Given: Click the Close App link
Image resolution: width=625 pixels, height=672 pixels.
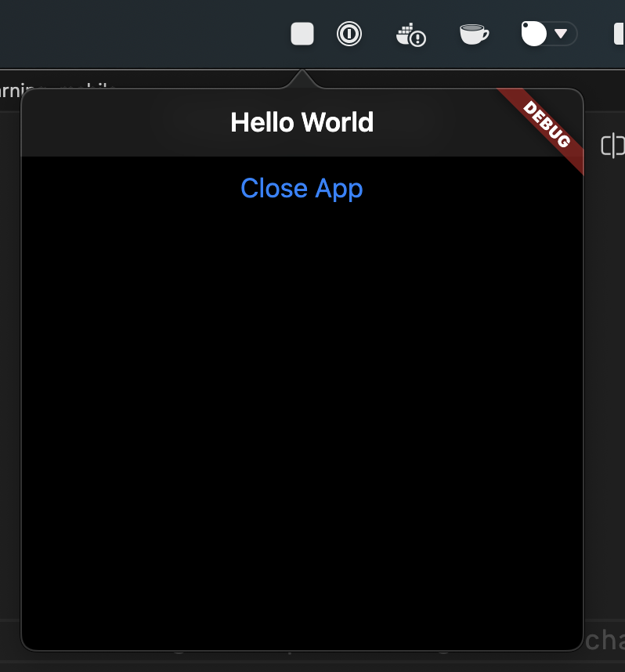Looking at the screenshot, I should pos(302,189).
